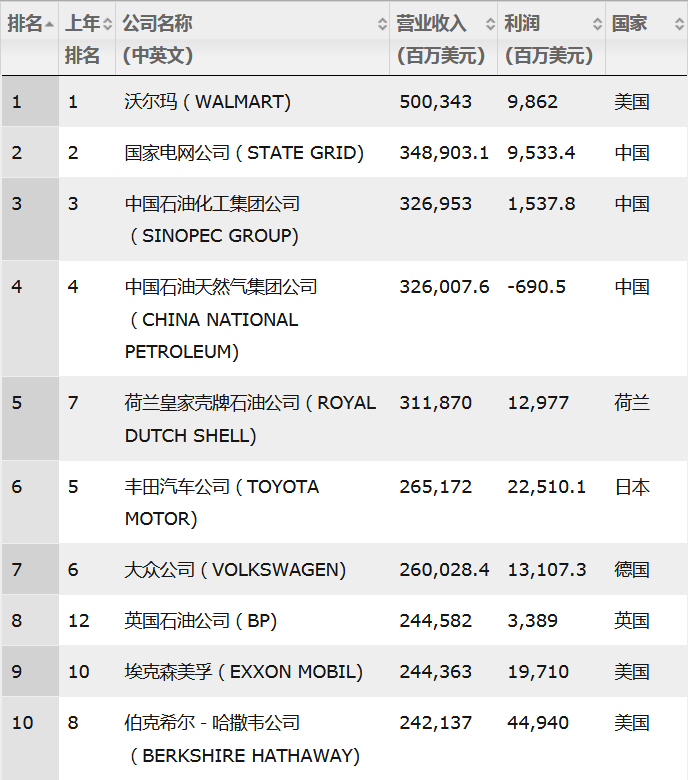Click the sort arrows beside 公司名称
This screenshot has height=780, width=689.
382,24
